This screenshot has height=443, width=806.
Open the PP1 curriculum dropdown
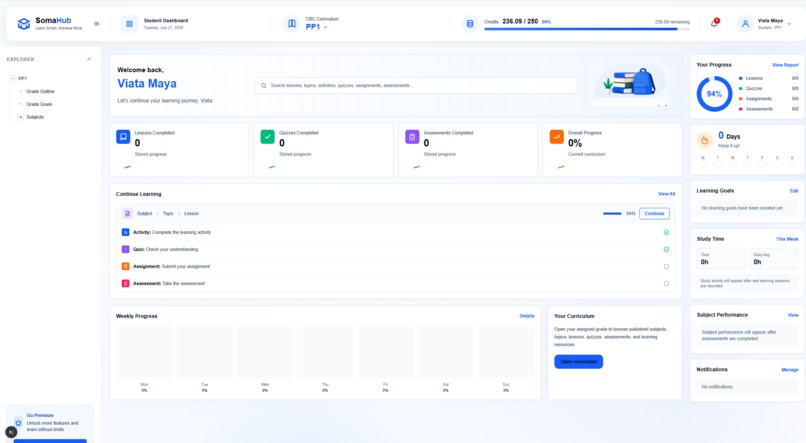pos(317,27)
